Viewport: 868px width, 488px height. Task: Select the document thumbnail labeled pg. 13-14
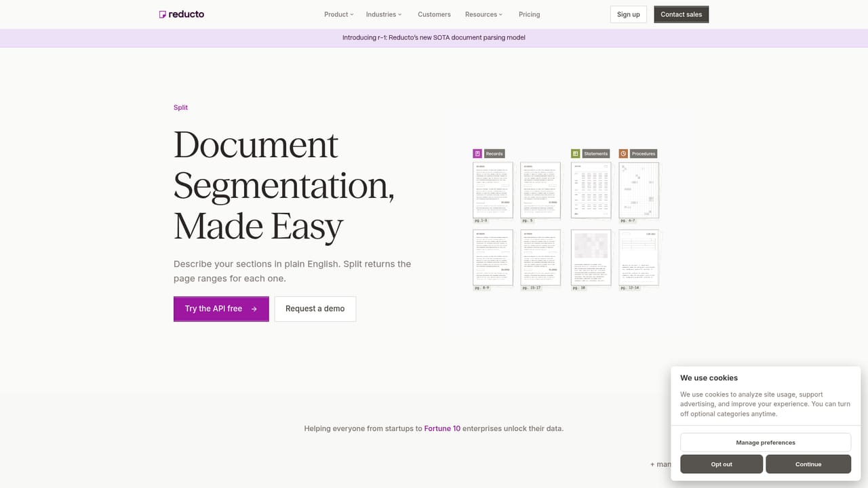[x=639, y=258]
